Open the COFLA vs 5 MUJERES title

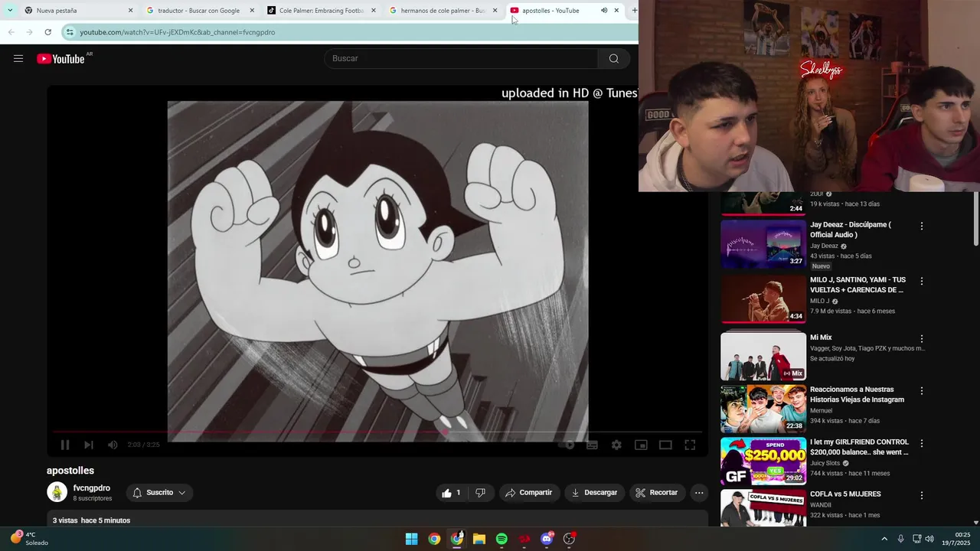[x=845, y=494]
